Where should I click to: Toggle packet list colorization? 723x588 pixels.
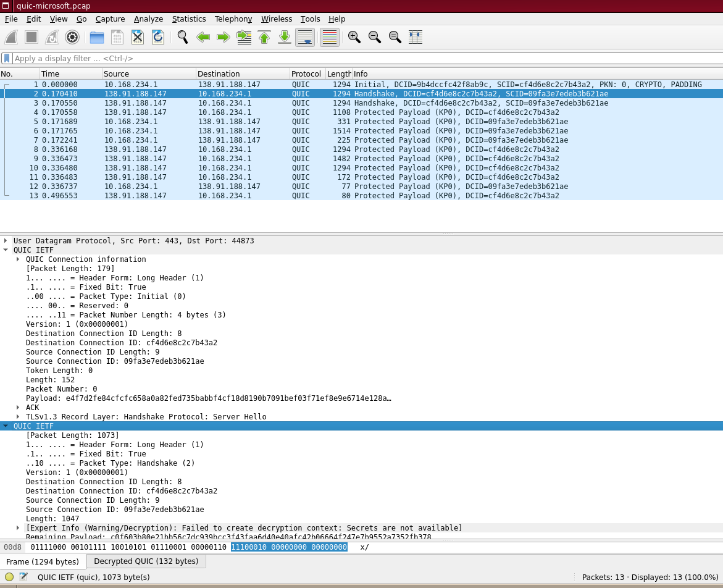point(330,37)
